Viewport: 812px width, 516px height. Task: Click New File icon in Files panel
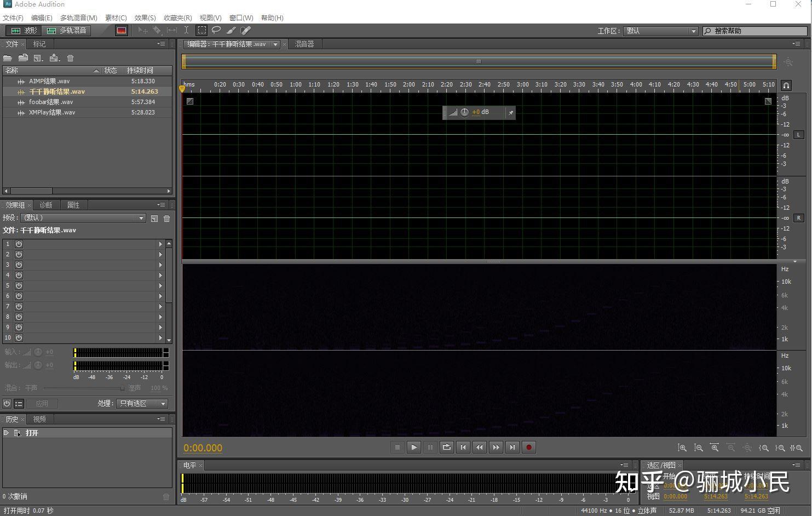(38, 58)
